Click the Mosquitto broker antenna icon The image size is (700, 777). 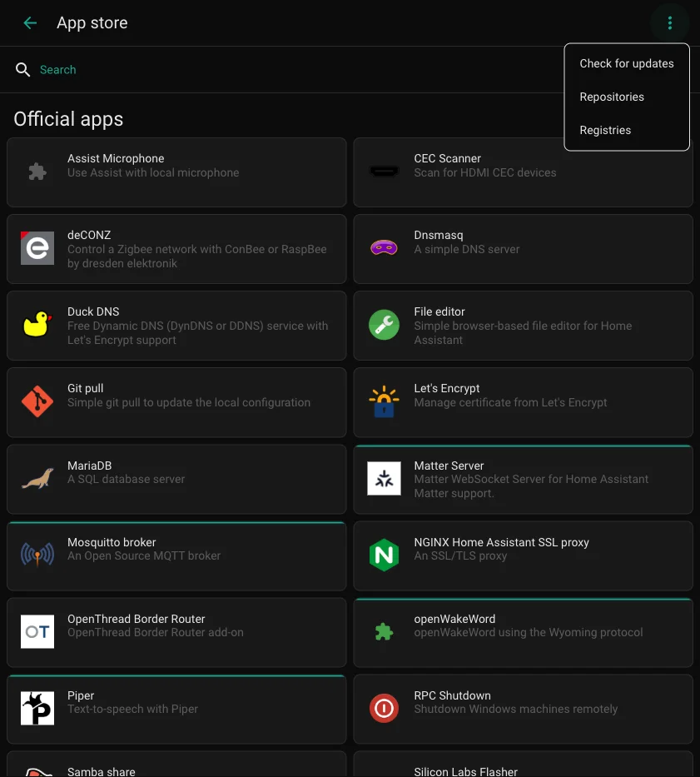[37, 555]
